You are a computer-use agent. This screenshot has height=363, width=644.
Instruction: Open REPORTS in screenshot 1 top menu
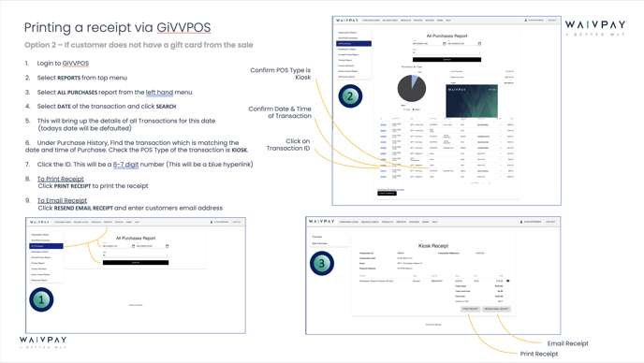pos(108,222)
